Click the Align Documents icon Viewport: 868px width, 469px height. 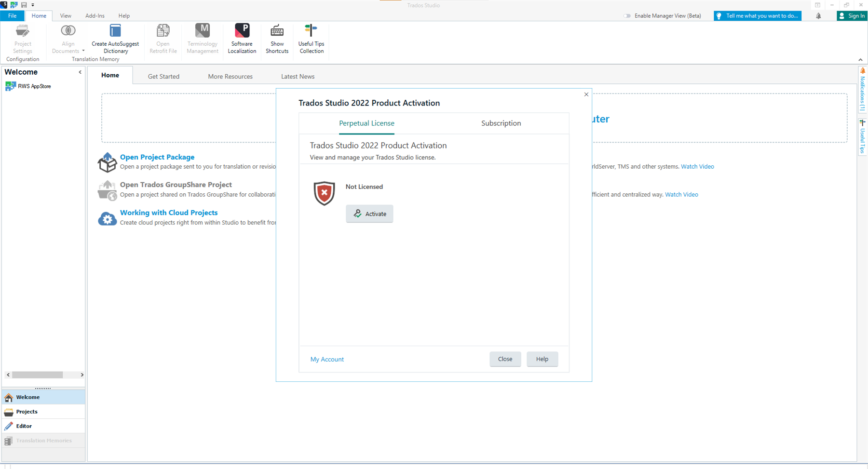click(68, 31)
